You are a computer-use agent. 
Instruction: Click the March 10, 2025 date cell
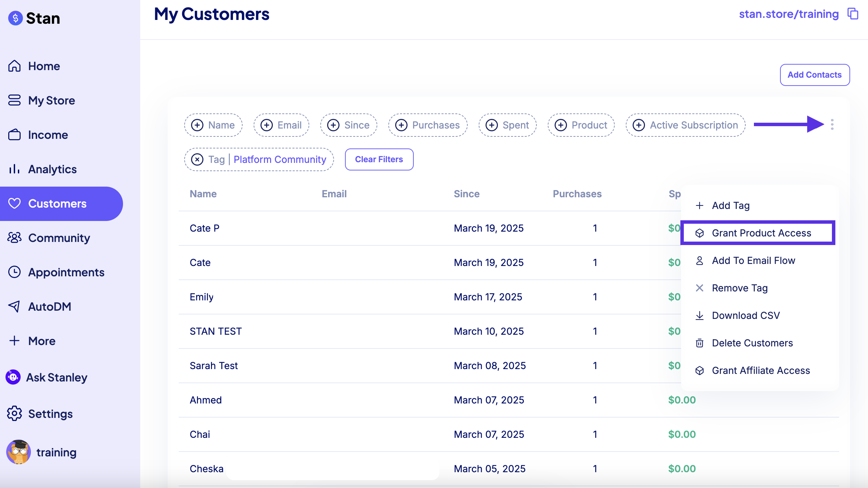pos(489,331)
